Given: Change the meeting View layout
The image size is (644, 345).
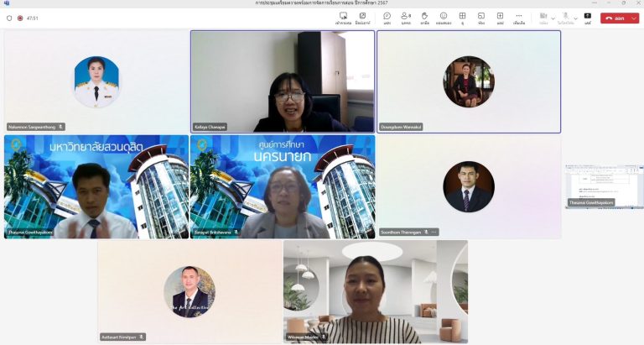Looking at the screenshot, I should click(462, 17).
